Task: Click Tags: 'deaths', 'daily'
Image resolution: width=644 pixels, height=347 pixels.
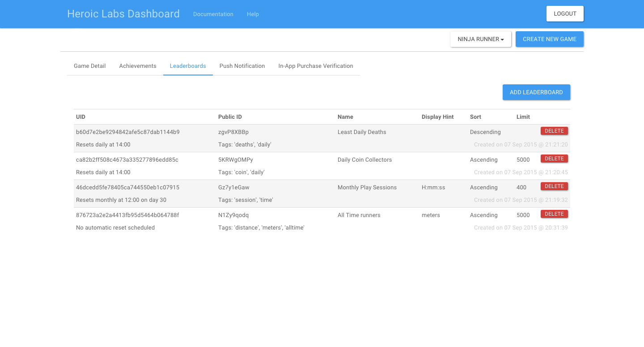Action: point(245,145)
